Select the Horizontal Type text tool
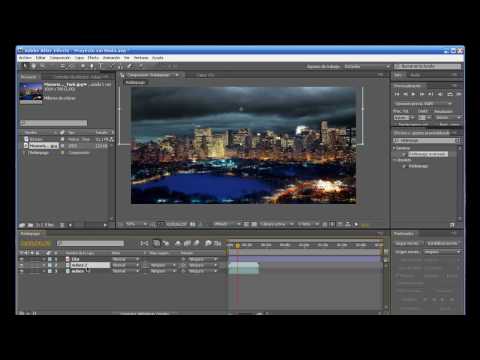 100,66
